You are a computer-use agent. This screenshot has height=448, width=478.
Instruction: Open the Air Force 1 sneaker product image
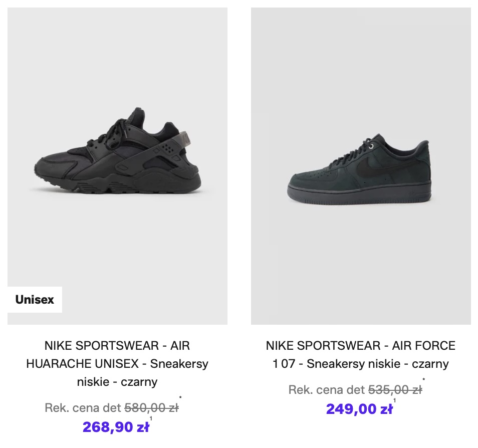coord(361,165)
